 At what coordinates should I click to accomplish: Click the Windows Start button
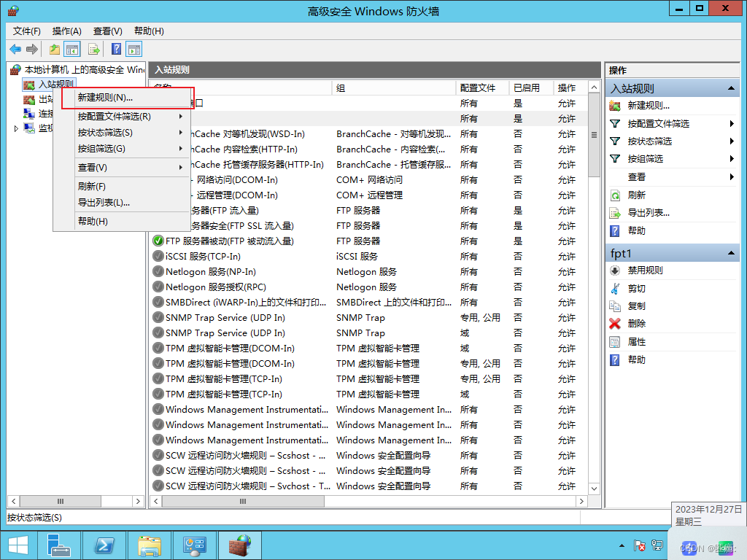(x=18, y=545)
